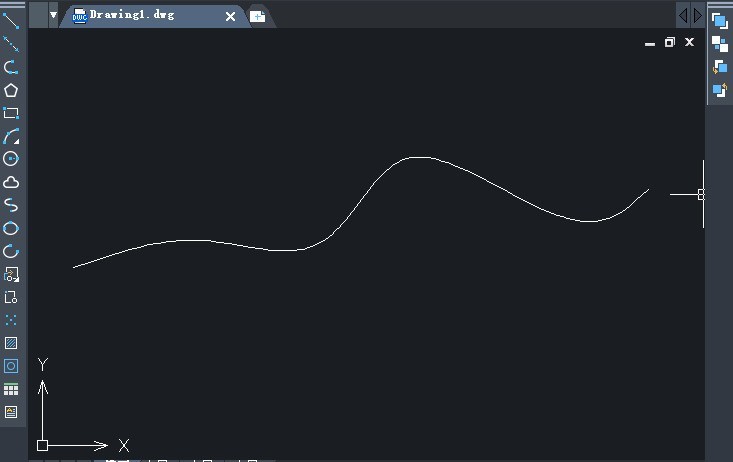This screenshot has width=733, height=462.
Task: Select the Construction Line tool
Action: (x=11, y=44)
